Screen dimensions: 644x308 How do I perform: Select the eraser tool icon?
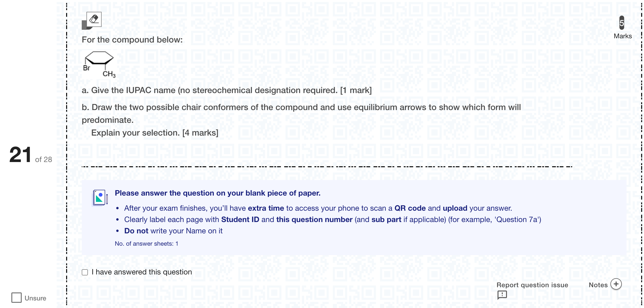[94, 19]
